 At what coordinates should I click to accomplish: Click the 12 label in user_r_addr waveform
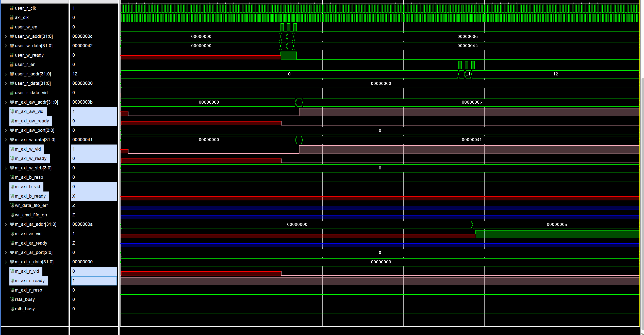tap(556, 74)
